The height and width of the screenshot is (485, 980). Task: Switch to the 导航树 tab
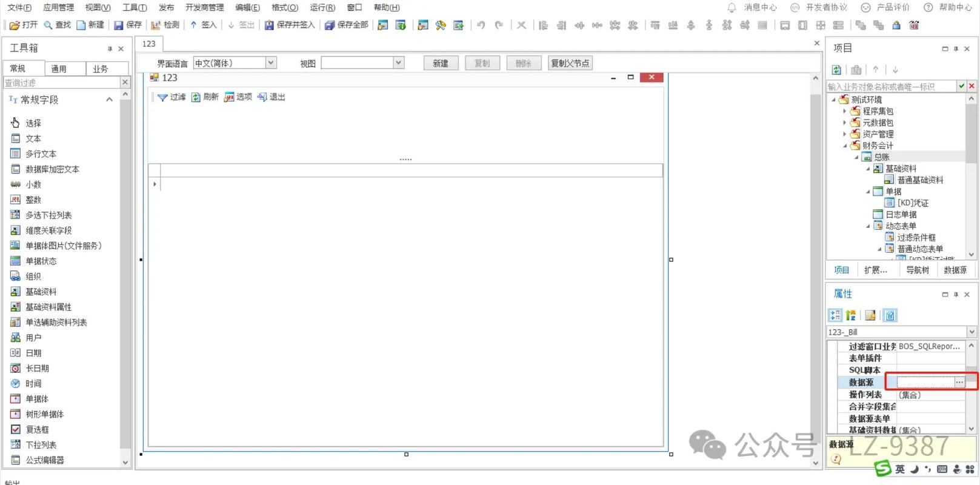pos(918,270)
